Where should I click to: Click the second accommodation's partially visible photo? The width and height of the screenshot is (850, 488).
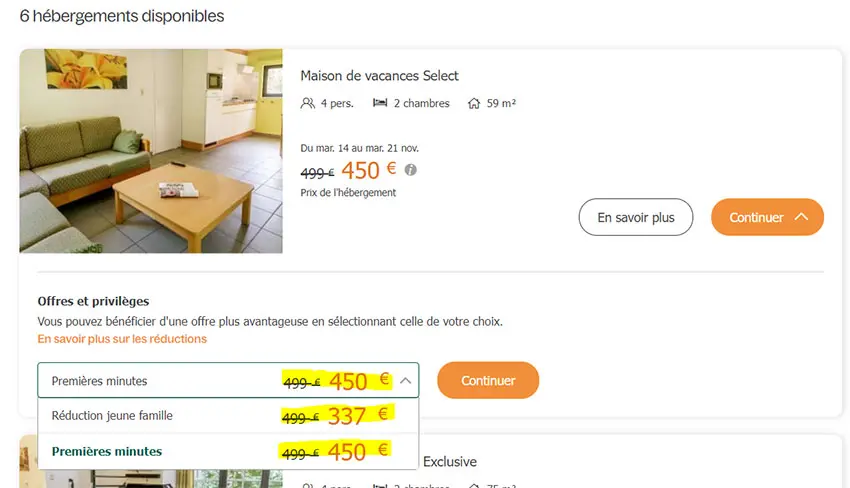tap(28, 463)
